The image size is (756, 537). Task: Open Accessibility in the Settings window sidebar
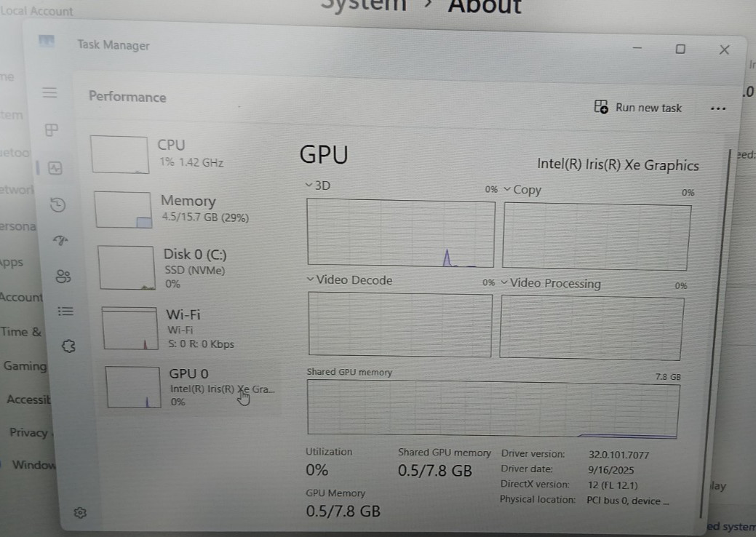[28, 399]
